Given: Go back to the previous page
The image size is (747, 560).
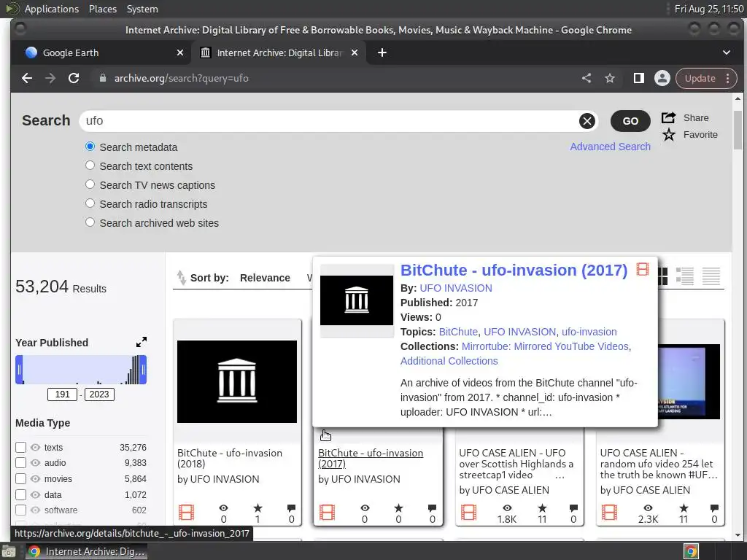Looking at the screenshot, I should [27, 78].
